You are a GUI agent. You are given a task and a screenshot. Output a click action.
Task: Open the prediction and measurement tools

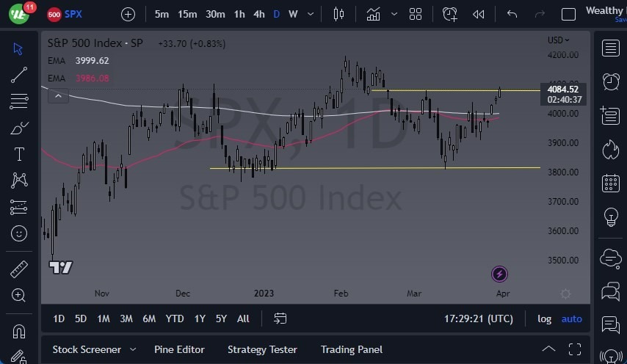click(19, 207)
